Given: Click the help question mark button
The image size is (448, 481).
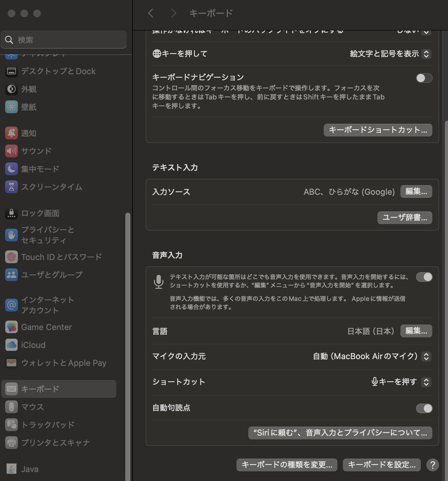Looking at the screenshot, I should (432, 465).
